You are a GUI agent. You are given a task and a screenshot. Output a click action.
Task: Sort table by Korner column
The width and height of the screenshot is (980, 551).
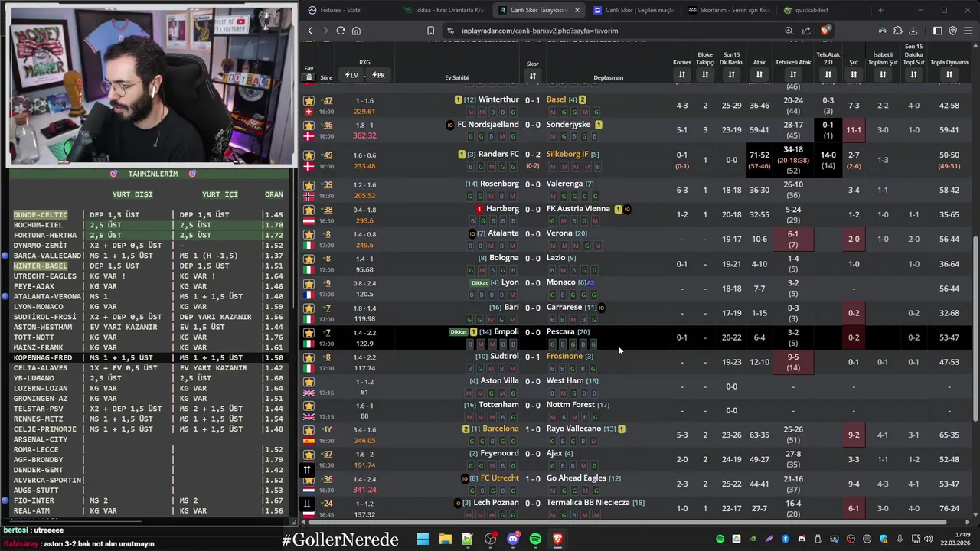coord(681,74)
